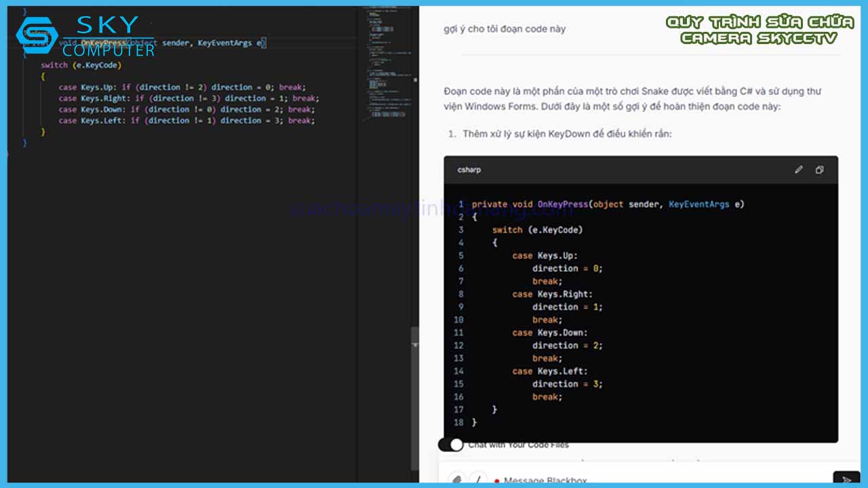The image size is (868, 488).
Task: Click line 6 'direction = 0;' in chat code
Action: 567,268
